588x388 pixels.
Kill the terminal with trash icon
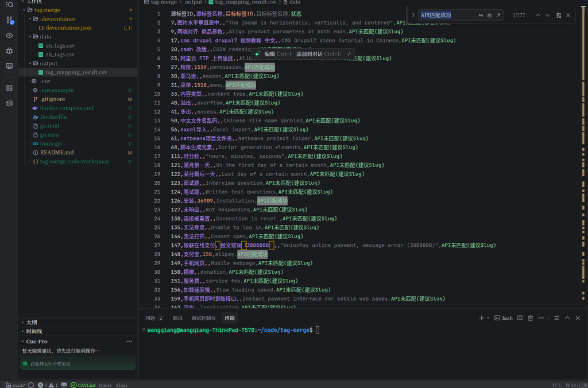[530, 318]
